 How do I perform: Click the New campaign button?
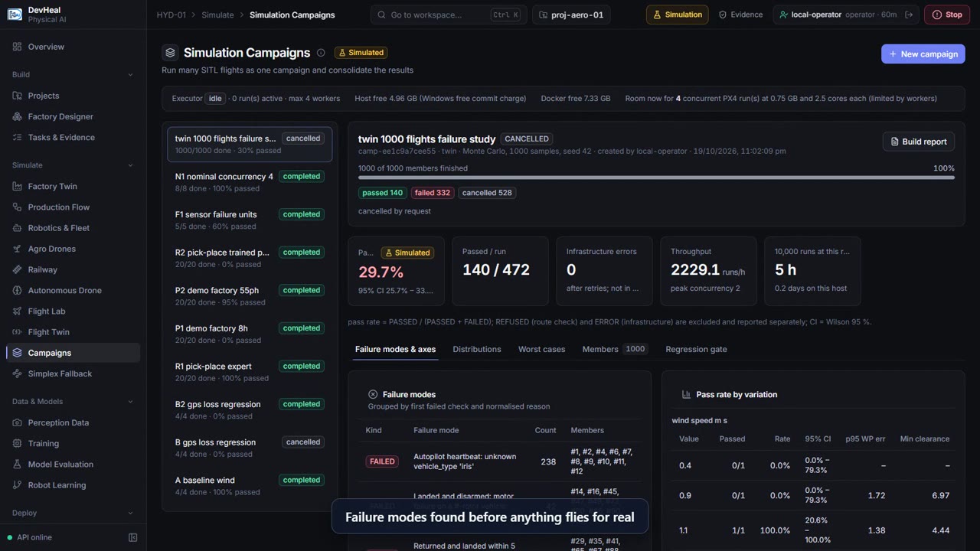tap(923, 54)
